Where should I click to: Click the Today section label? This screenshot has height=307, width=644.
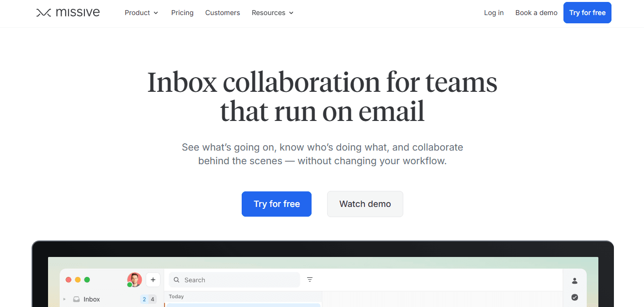coord(176,296)
